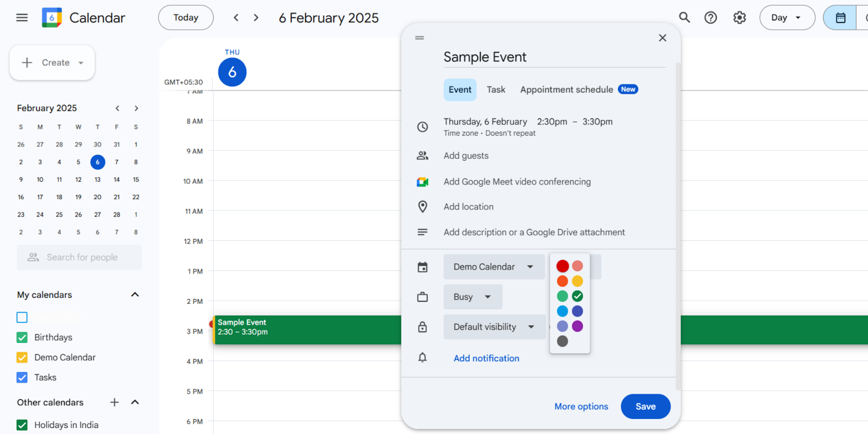This screenshot has height=434, width=868.
Task: Click Add notification link
Action: point(487,358)
